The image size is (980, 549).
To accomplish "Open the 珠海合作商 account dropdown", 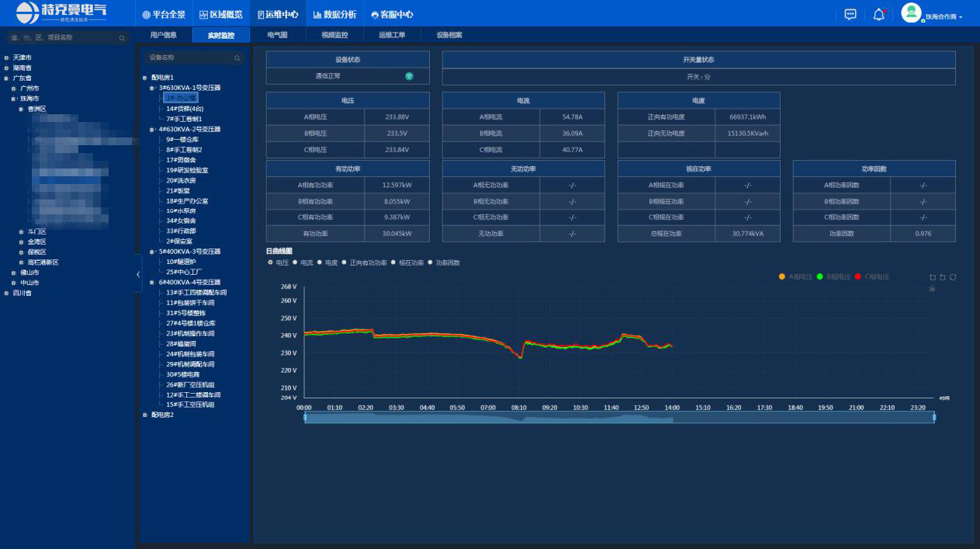I will click(x=944, y=16).
